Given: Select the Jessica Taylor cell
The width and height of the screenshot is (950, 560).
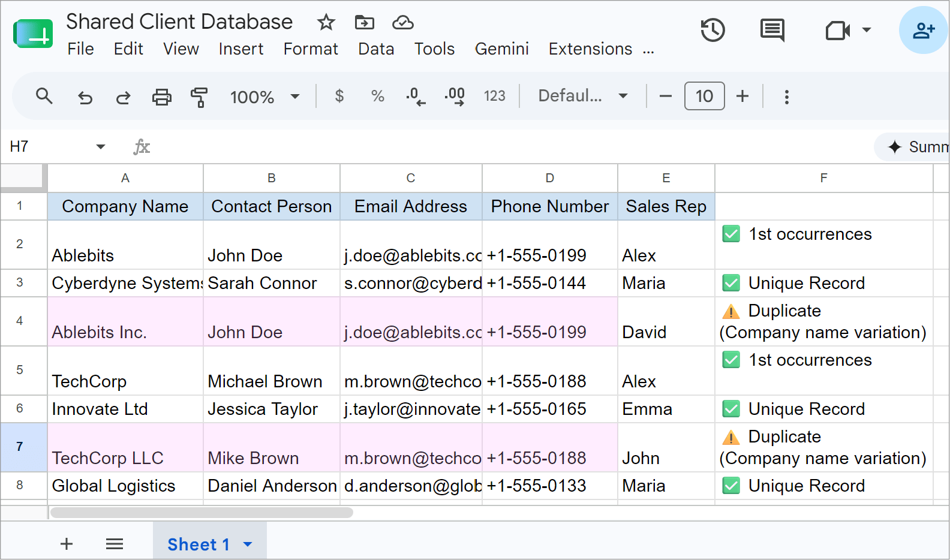Looking at the screenshot, I should tap(272, 409).
